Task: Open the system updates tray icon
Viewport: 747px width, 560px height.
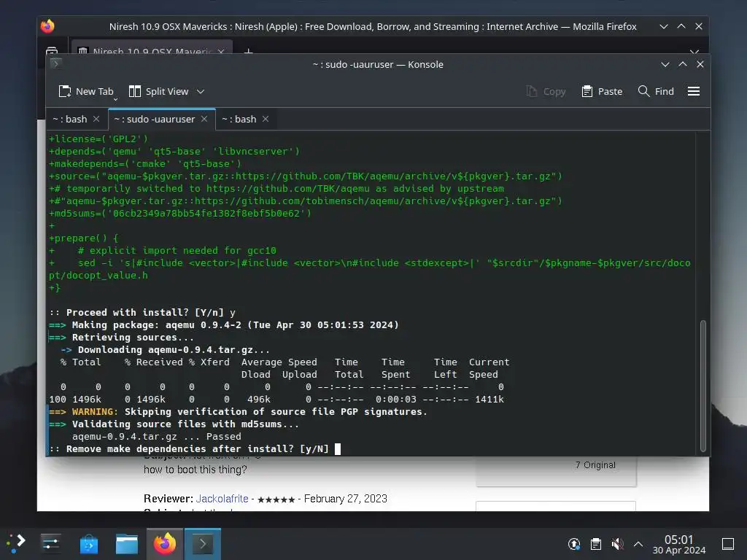Action: pyautogui.click(x=574, y=544)
